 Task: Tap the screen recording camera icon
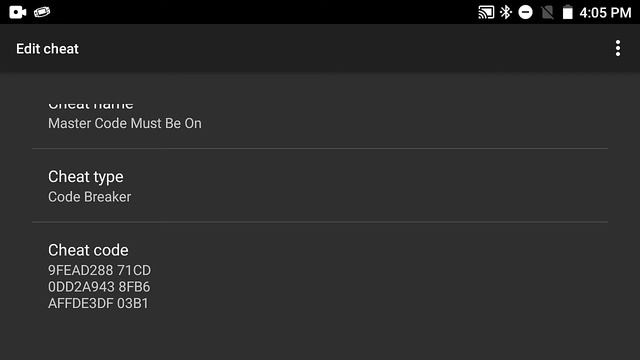tap(18, 12)
